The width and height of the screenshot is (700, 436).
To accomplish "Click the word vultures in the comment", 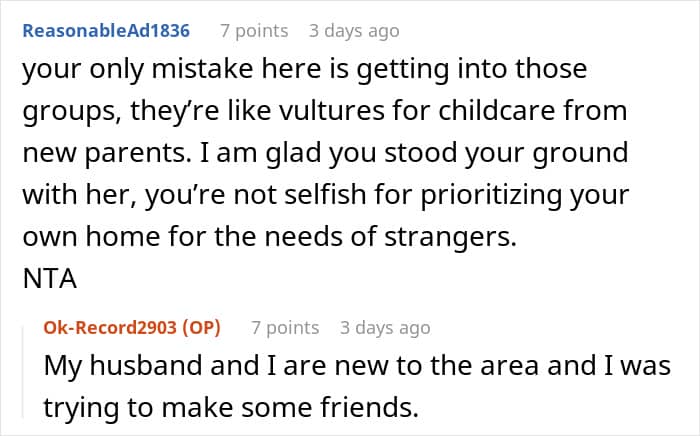I will [332, 111].
